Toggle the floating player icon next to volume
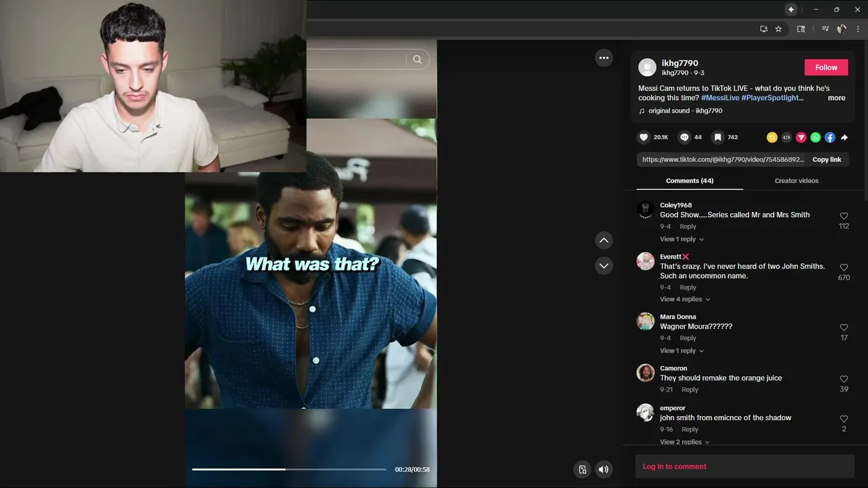This screenshot has height=488, width=868. 582,469
